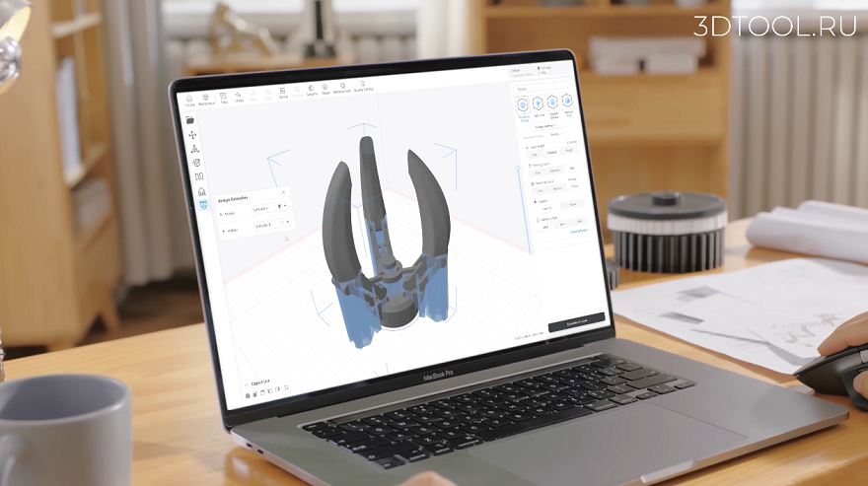Select the Skirt adhesion type option
This screenshot has width=868, height=486.
[545, 227]
